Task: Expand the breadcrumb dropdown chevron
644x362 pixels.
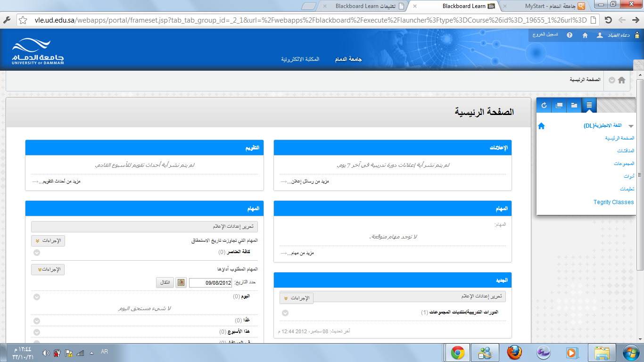Action: (x=611, y=80)
